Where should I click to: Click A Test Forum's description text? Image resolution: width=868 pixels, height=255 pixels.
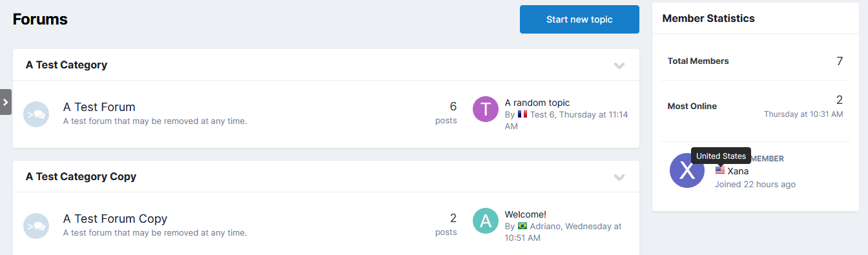155,121
